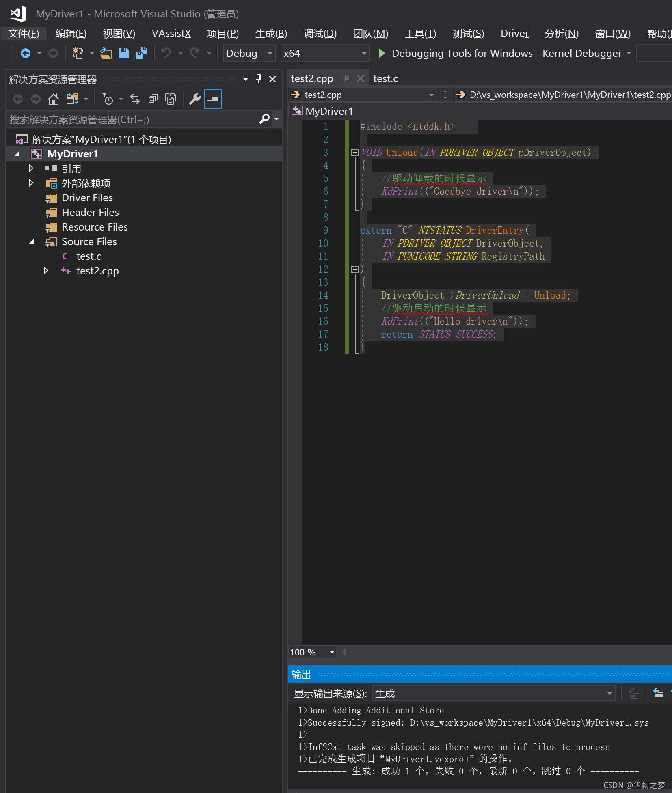Open the VAssistX menu
The height and width of the screenshot is (793, 672).
[171, 34]
